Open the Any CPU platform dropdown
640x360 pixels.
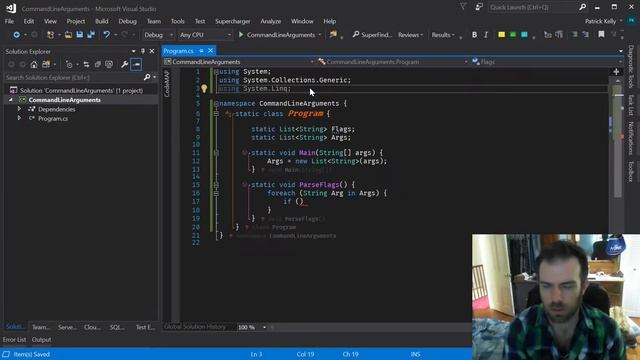205,35
